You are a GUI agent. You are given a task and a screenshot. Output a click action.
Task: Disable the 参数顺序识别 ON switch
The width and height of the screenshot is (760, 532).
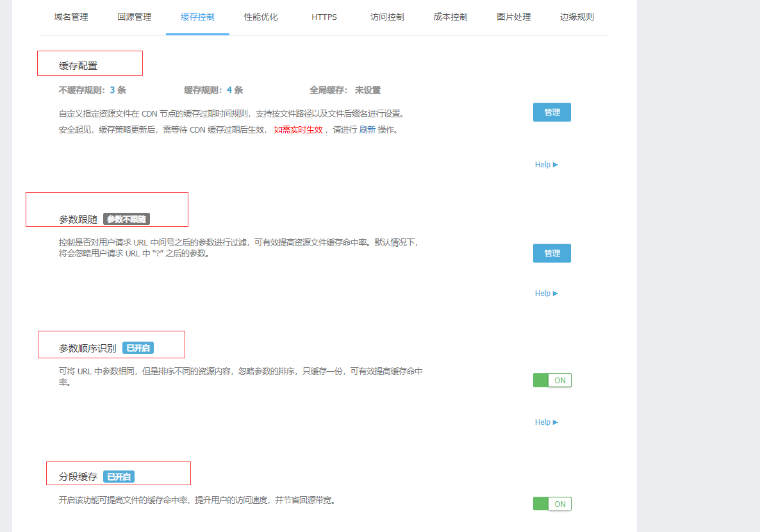552,380
